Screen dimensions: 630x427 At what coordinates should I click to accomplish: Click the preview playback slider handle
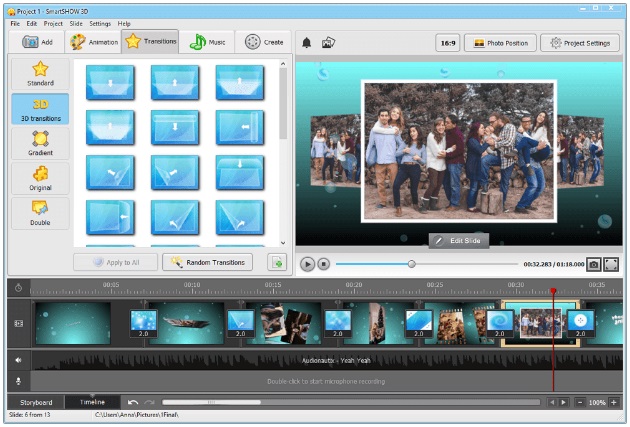pyautogui.click(x=411, y=264)
